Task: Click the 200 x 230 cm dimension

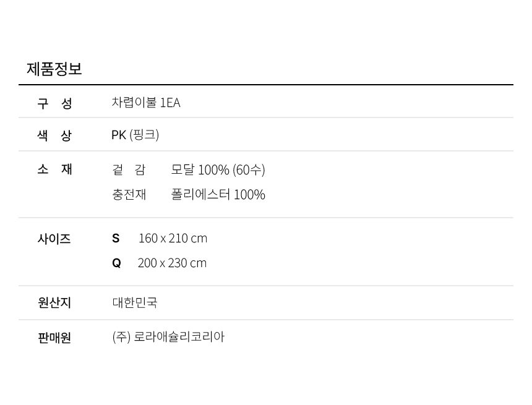Action: [172, 263]
